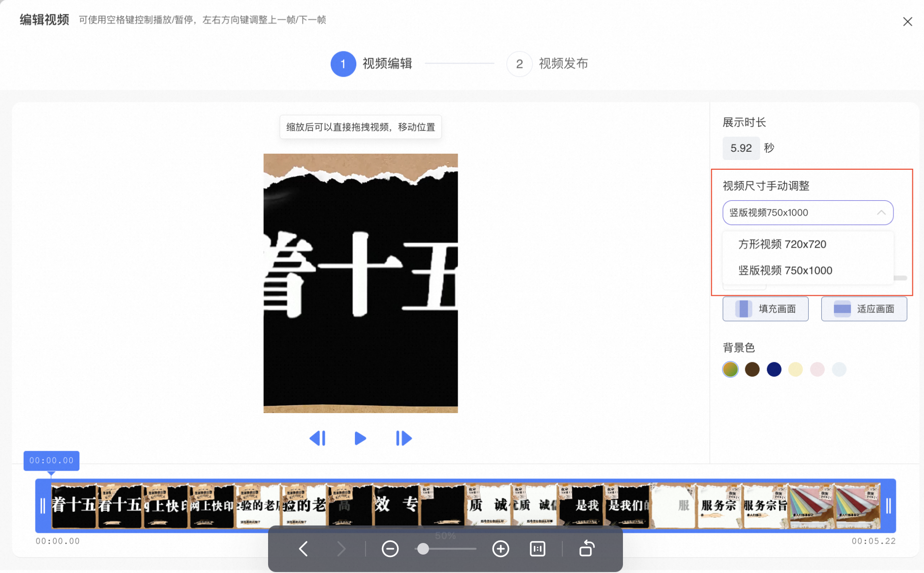Click the 适应画面 button

point(864,309)
